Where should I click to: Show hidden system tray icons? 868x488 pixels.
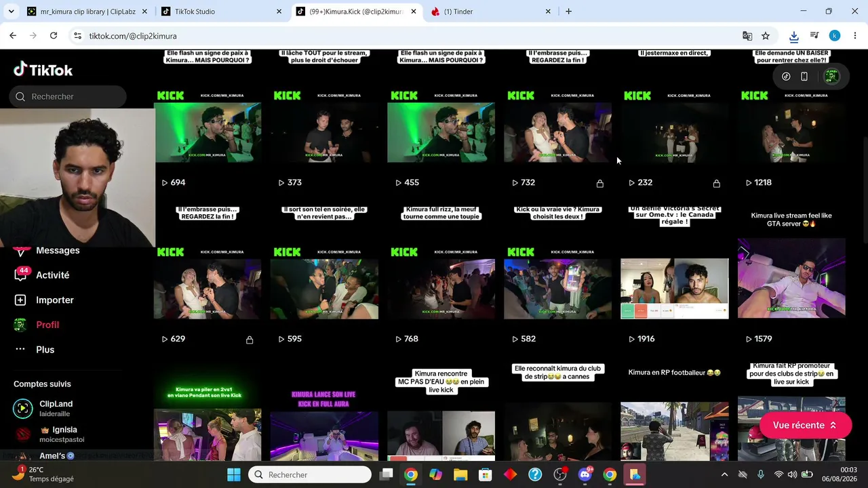[724, 474]
